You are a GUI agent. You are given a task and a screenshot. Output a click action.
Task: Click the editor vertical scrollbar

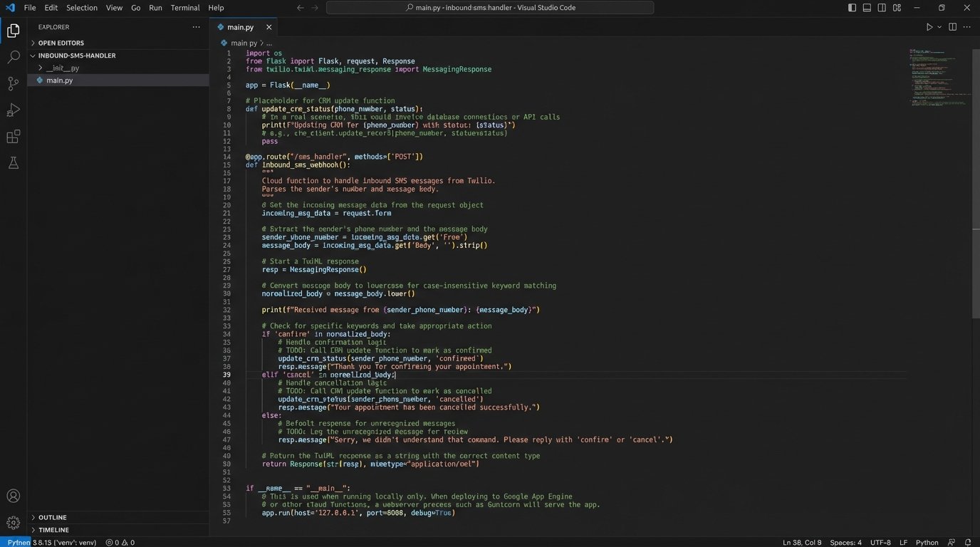pyautogui.click(x=976, y=178)
